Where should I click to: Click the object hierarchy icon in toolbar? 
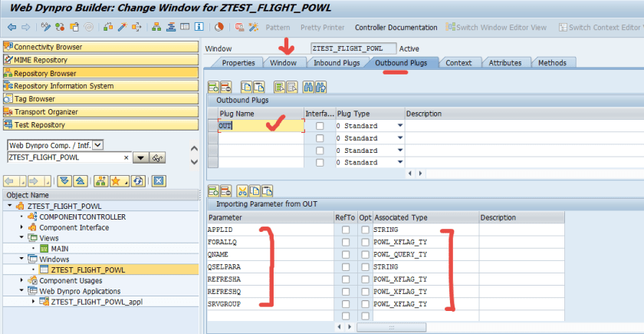pos(157,28)
